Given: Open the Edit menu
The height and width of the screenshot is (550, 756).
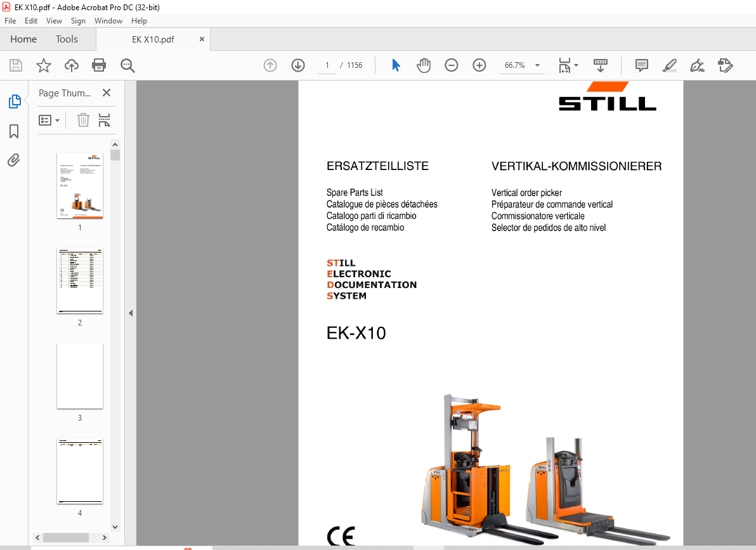Looking at the screenshot, I should pos(31,21).
